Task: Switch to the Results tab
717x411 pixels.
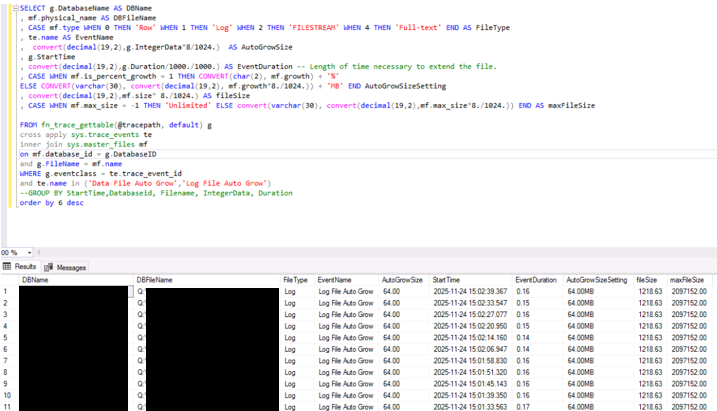Action: coord(20,267)
